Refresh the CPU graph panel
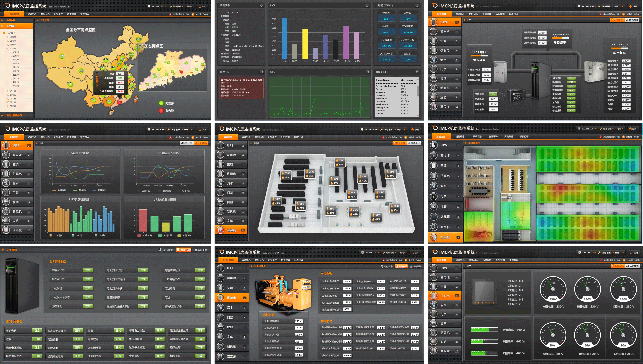Viewport: 643px width, 364px height. [367, 72]
